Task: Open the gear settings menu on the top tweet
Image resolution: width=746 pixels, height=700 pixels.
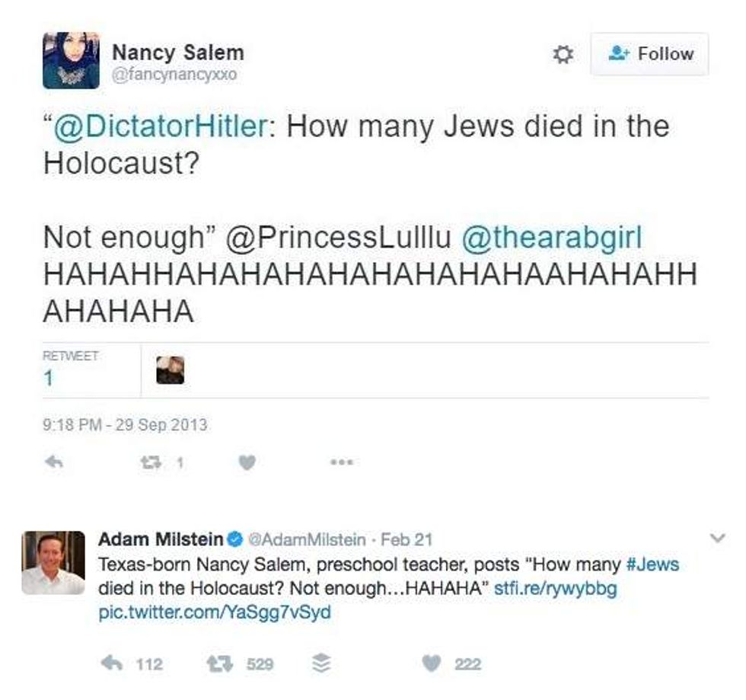Action: [563, 55]
